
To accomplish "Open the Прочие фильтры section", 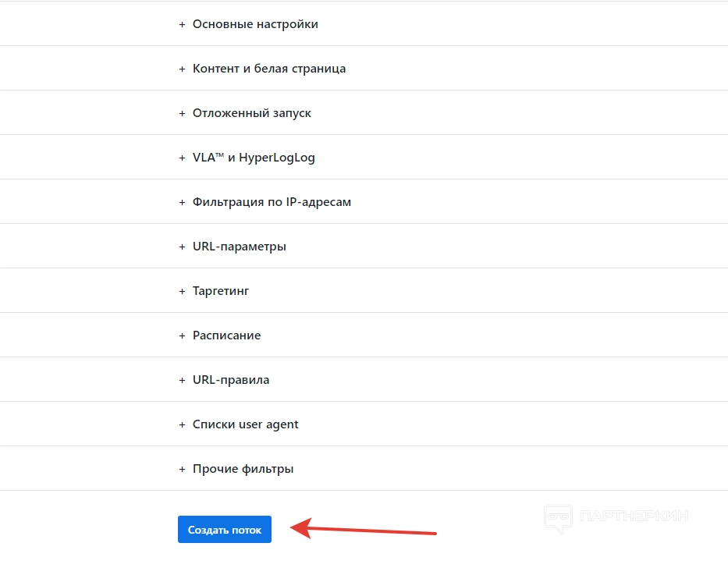I will [x=243, y=469].
